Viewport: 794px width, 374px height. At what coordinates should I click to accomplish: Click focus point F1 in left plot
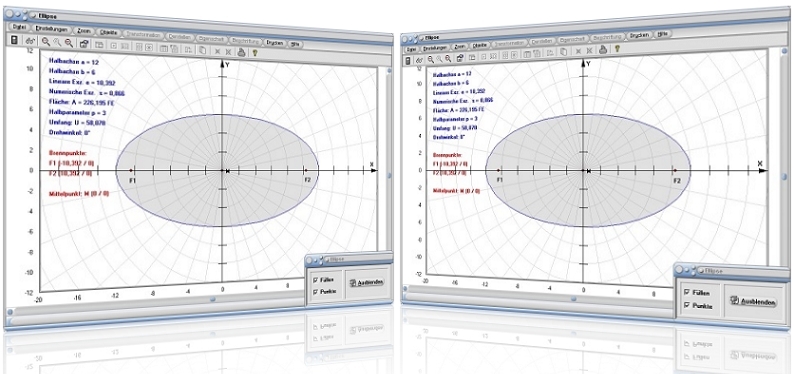131,171
